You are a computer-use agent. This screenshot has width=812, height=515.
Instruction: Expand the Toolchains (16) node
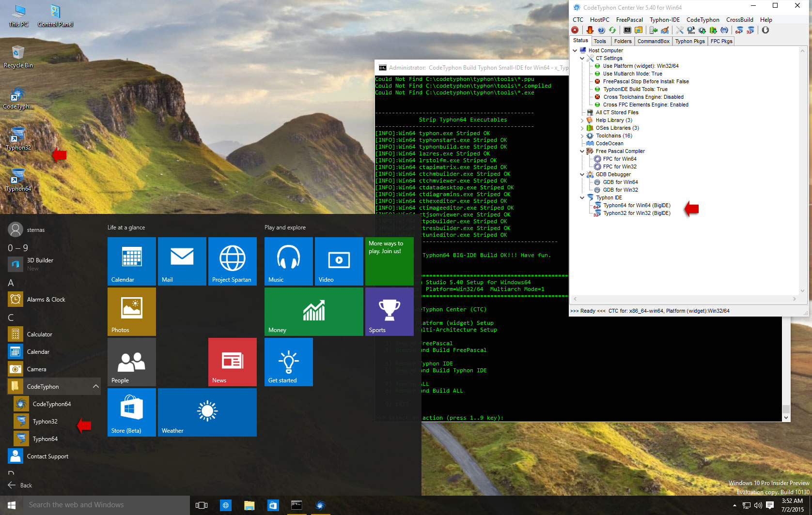[582, 136]
